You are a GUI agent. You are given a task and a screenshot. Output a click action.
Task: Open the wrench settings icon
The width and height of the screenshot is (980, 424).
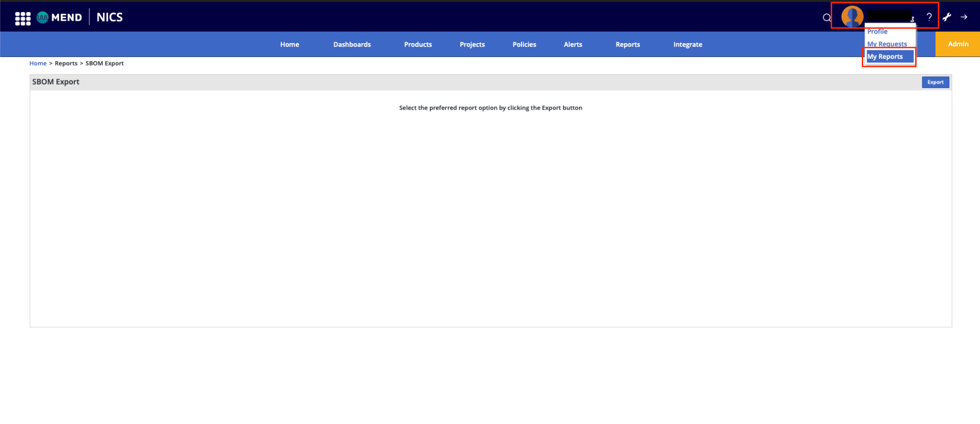coord(947,17)
